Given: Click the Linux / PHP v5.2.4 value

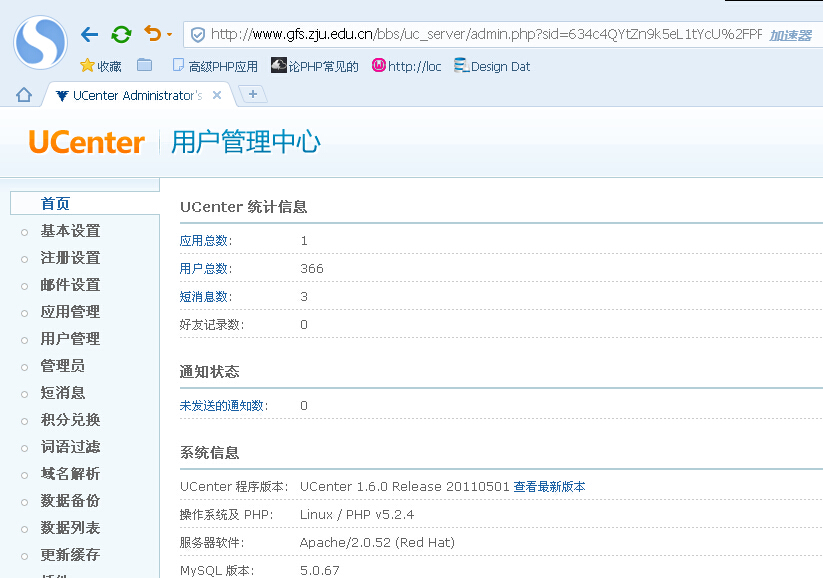Looking at the screenshot, I should pyautogui.click(x=357, y=514).
